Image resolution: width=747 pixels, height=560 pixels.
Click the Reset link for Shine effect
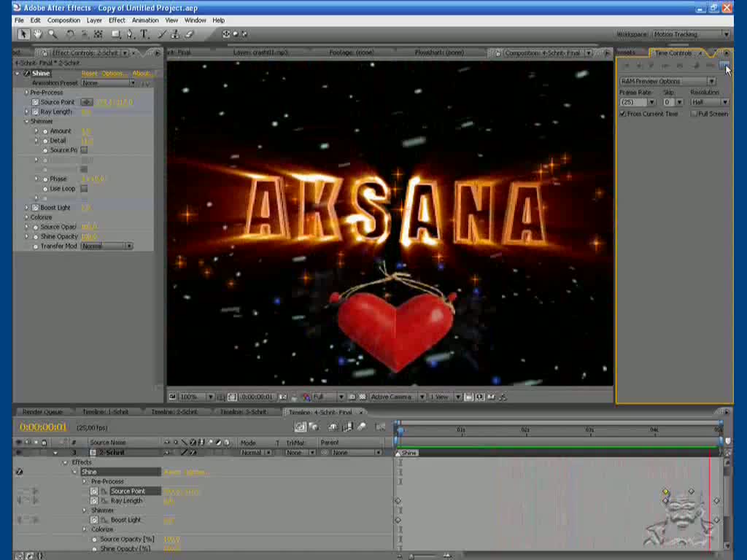(x=89, y=74)
